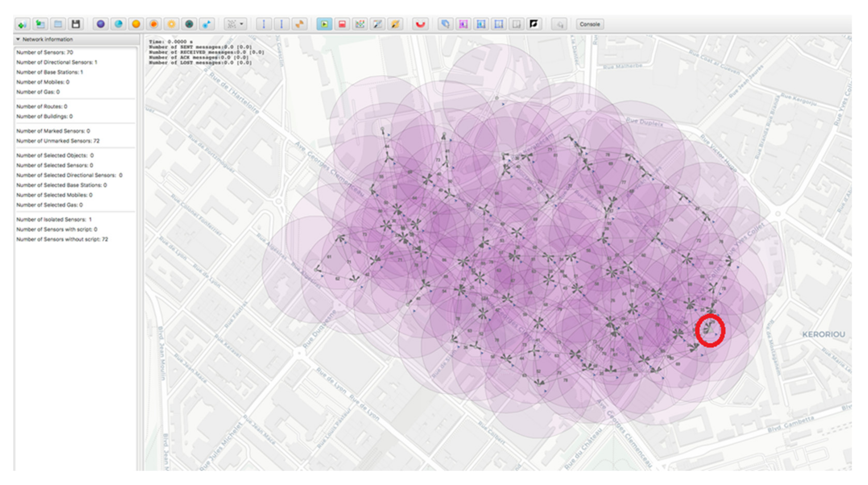Select the yellow sphere node icon
Screen dimensions: 868x485
point(136,24)
